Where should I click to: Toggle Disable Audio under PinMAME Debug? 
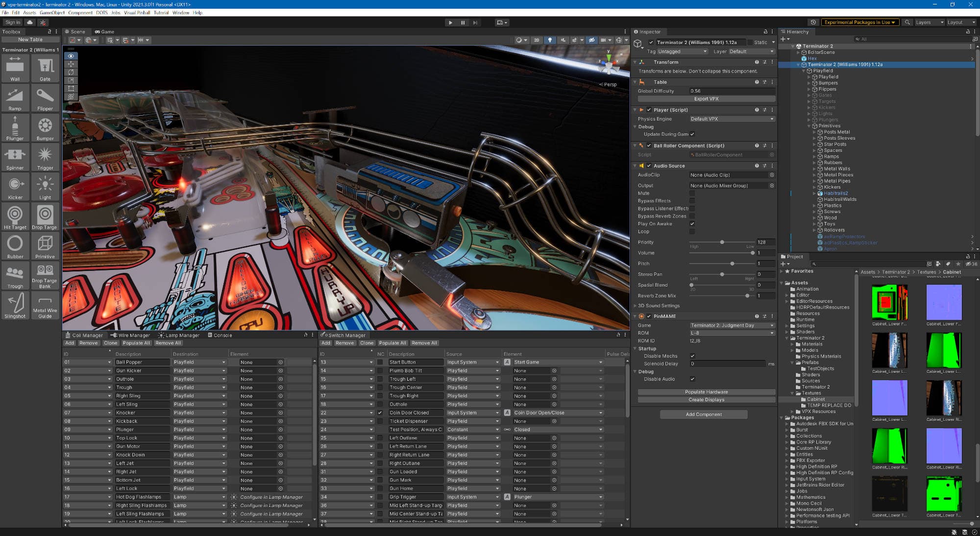tap(692, 379)
